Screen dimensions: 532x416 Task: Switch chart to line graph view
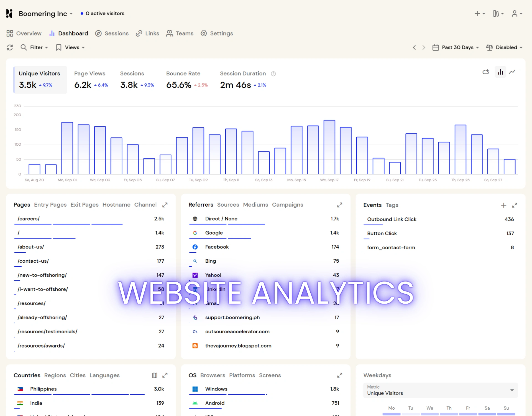pos(512,72)
